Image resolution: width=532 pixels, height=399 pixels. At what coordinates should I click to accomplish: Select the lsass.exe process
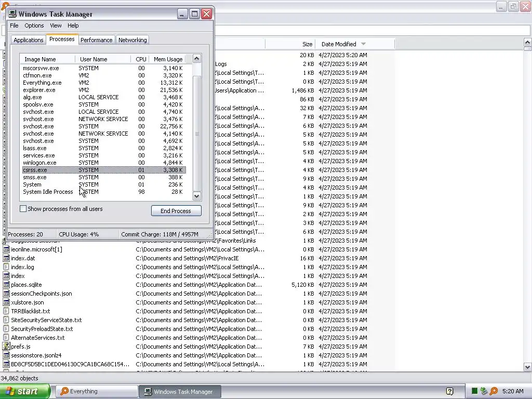[x=104, y=148]
